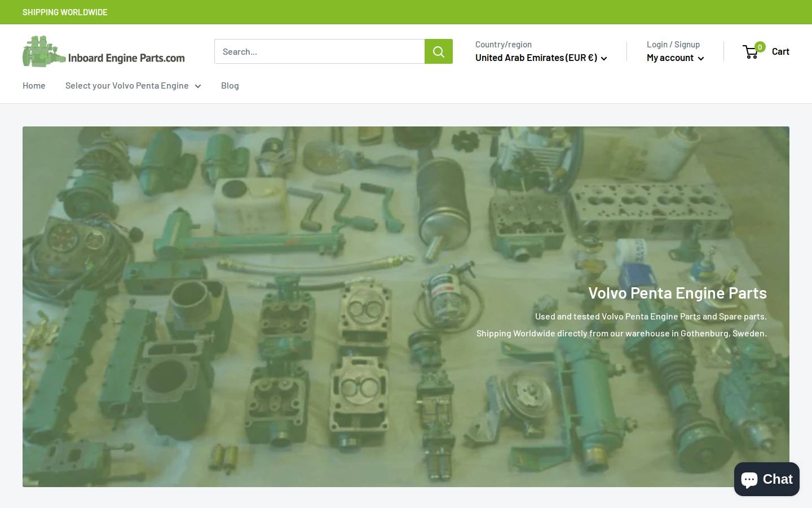Click the SHIPPING WORLDWIDE announcement text
This screenshot has height=508, width=812.
[x=65, y=12]
